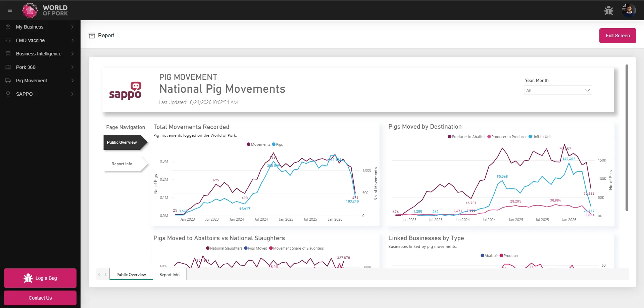Toggle the National Slaughters legend item
This screenshot has height=308, width=644.
point(224,248)
